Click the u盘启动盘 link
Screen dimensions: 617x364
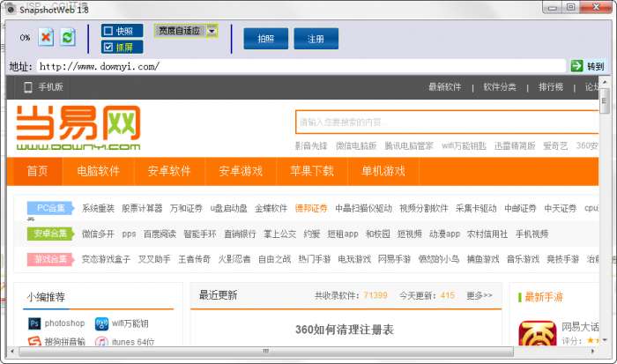tap(228, 208)
